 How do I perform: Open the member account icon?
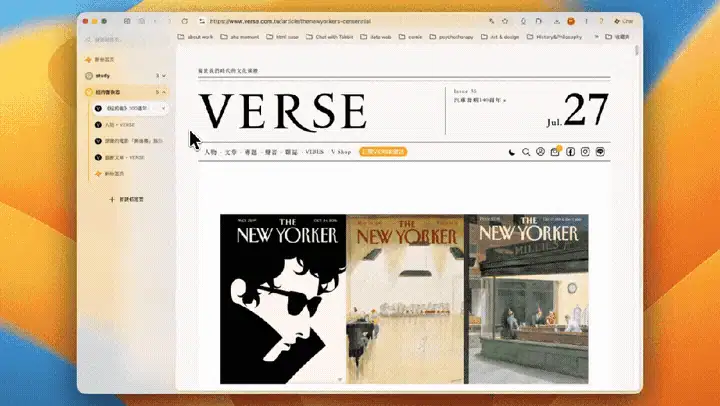540,152
